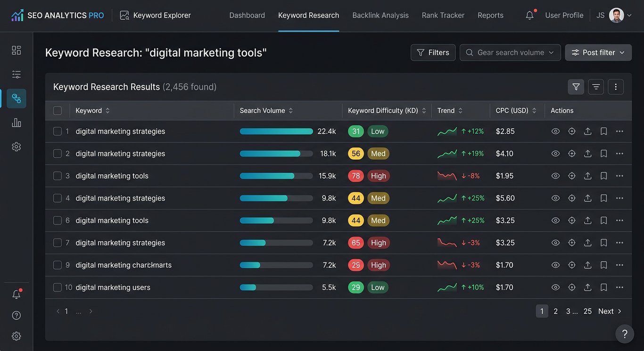Go to page 2 of results
The height and width of the screenshot is (351, 644).
pyautogui.click(x=555, y=311)
